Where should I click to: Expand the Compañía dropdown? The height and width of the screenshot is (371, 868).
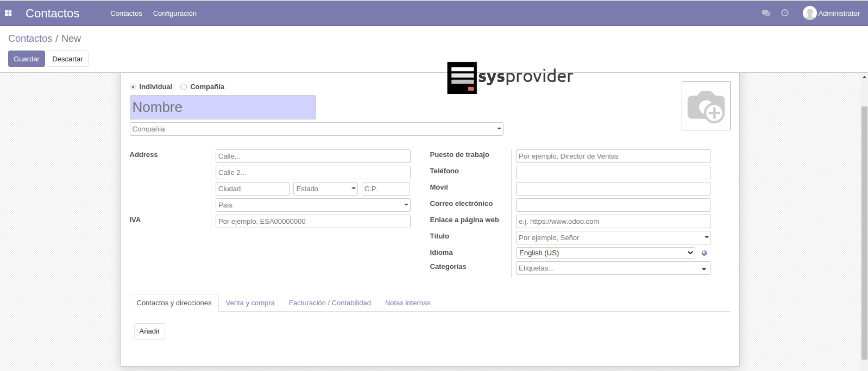(316, 129)
